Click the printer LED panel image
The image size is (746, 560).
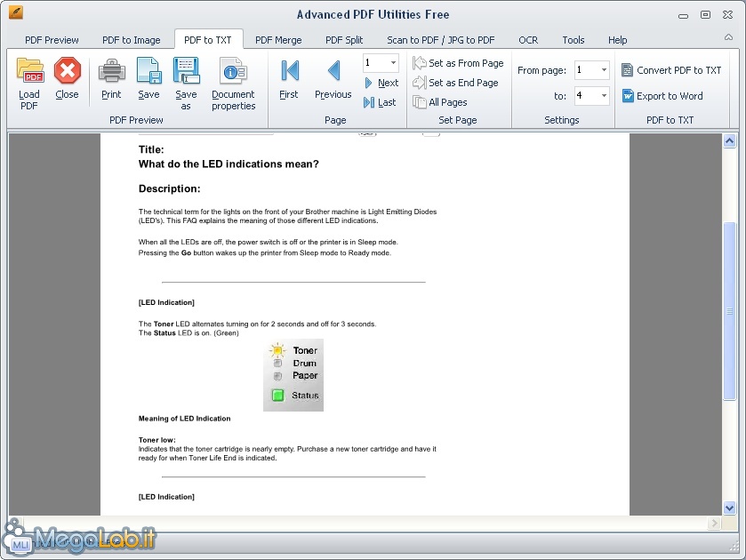[x=293, y=375]
